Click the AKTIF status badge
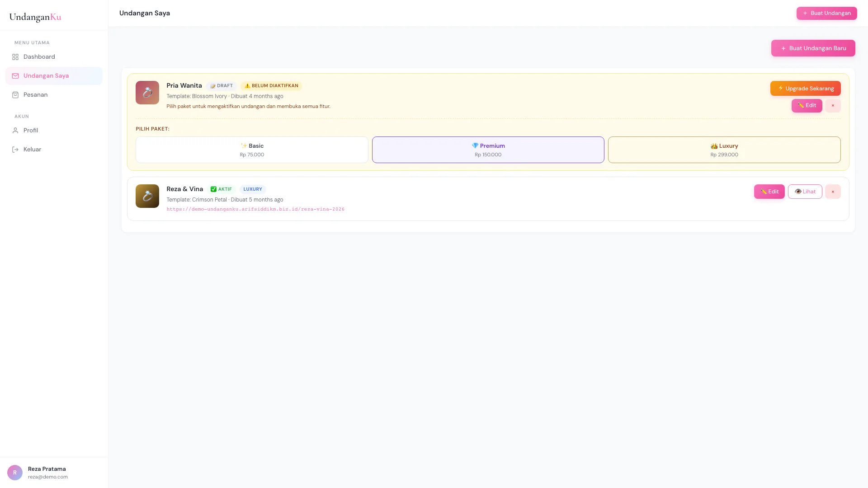Viewport: 868px width, 488px height. point(221,189)
